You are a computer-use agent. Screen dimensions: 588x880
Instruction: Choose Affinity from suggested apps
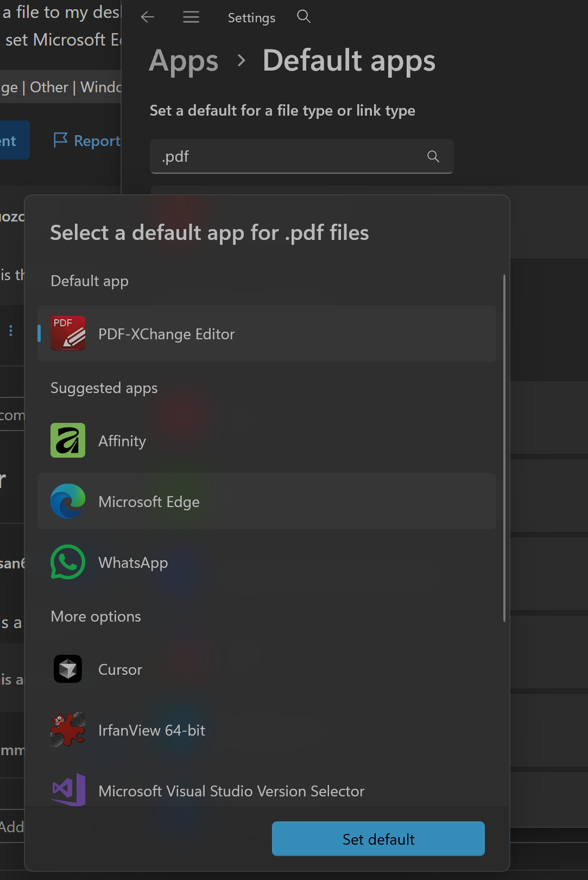267,440
